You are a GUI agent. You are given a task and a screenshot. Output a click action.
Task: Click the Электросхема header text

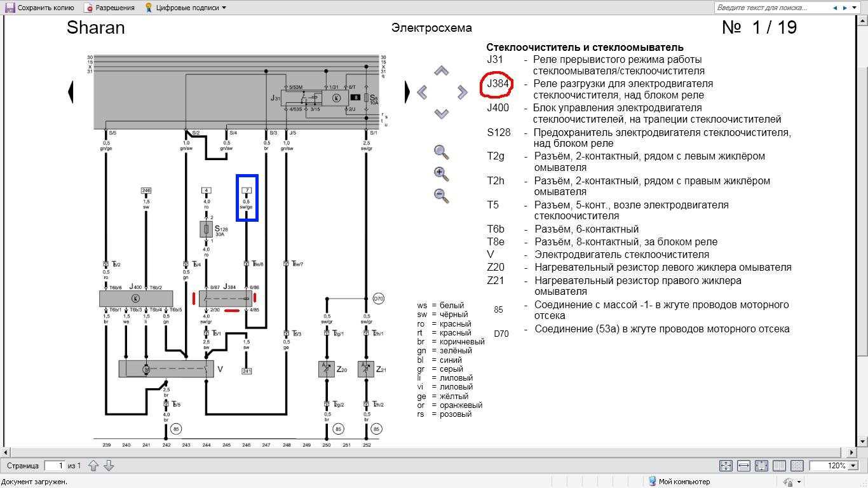431,28
